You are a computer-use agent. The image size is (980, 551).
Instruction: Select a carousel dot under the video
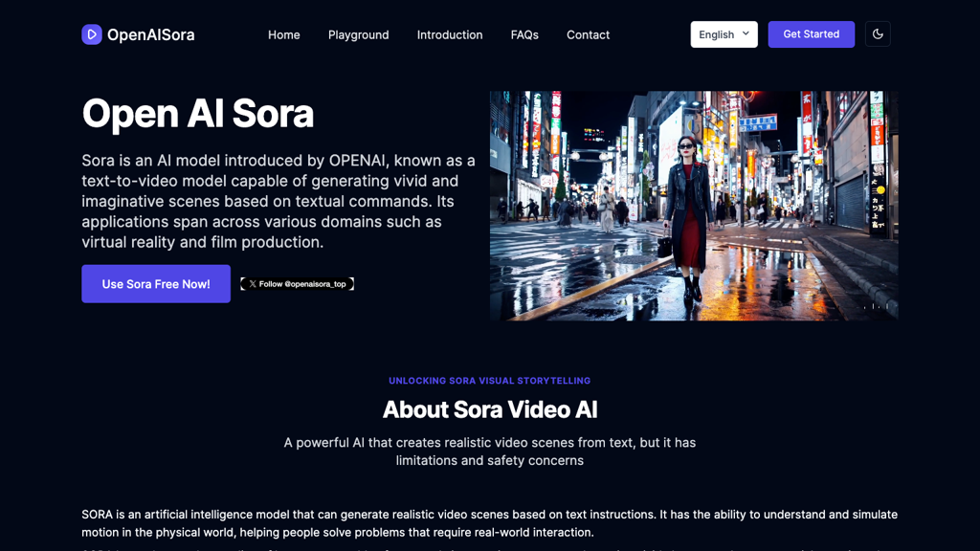click(x=874, y=307)
